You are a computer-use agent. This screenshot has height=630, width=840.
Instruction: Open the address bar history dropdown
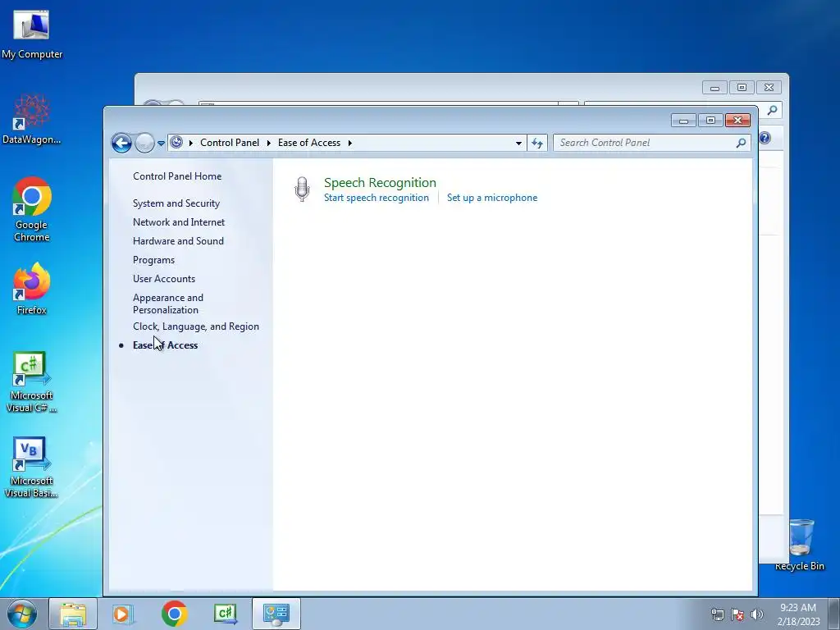click(518, 143)
